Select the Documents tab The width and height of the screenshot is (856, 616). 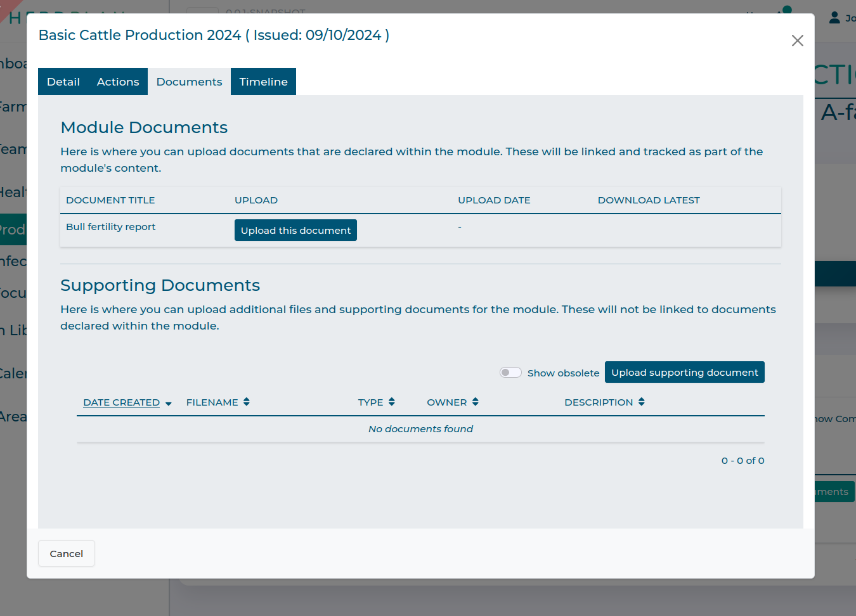(x=189, y=82)
